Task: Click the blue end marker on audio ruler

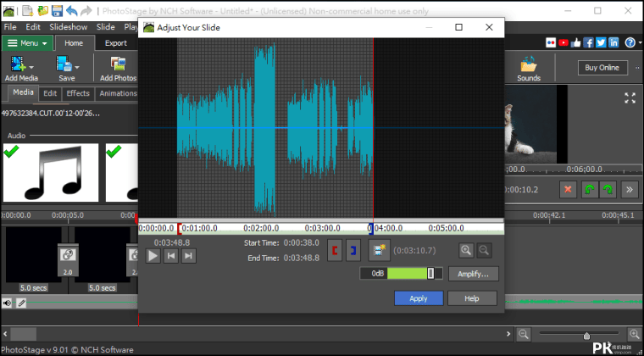Action: coord(370,228)
